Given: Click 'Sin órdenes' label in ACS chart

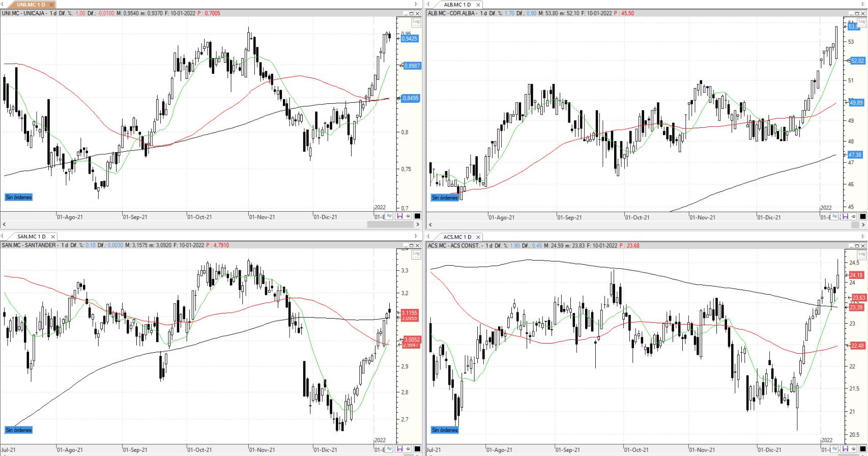Looking at the screenshot, I should (445, 430).
